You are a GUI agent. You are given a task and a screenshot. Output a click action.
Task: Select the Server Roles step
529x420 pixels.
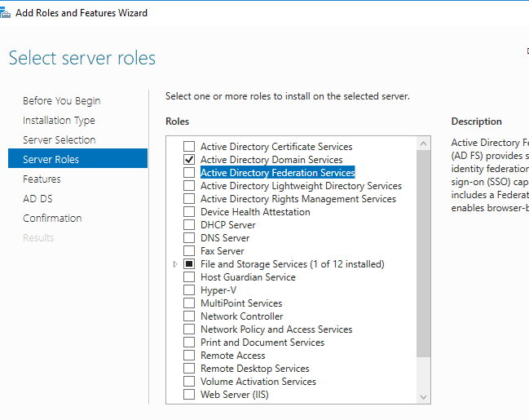pyautogui.click(x=78, y=158)
